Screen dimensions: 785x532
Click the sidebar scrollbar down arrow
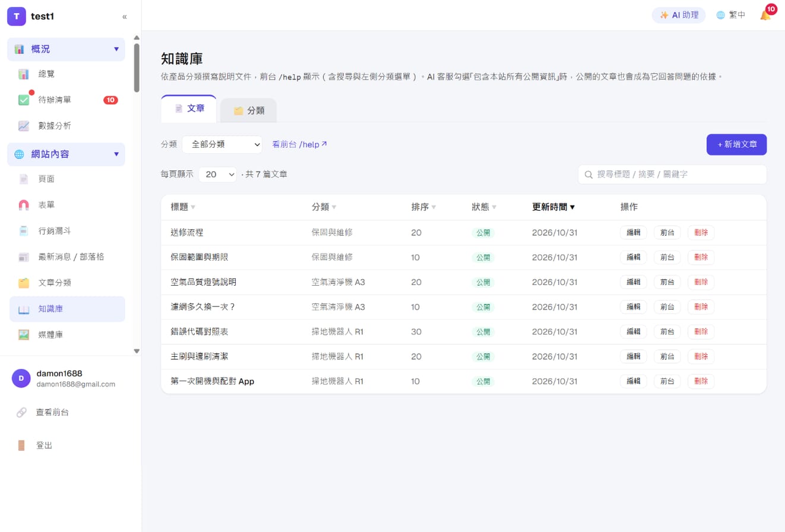pyautogui.click(x=137, y=351)
